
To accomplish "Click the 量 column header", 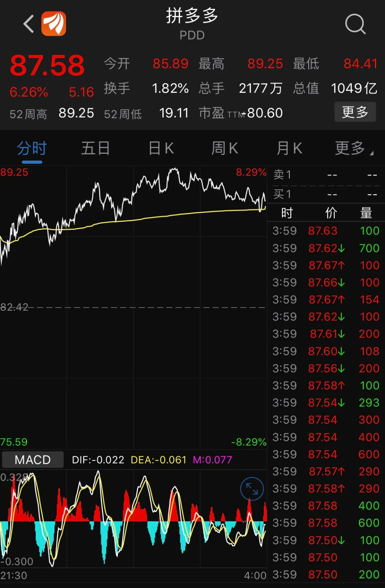I will coord(366,213).
